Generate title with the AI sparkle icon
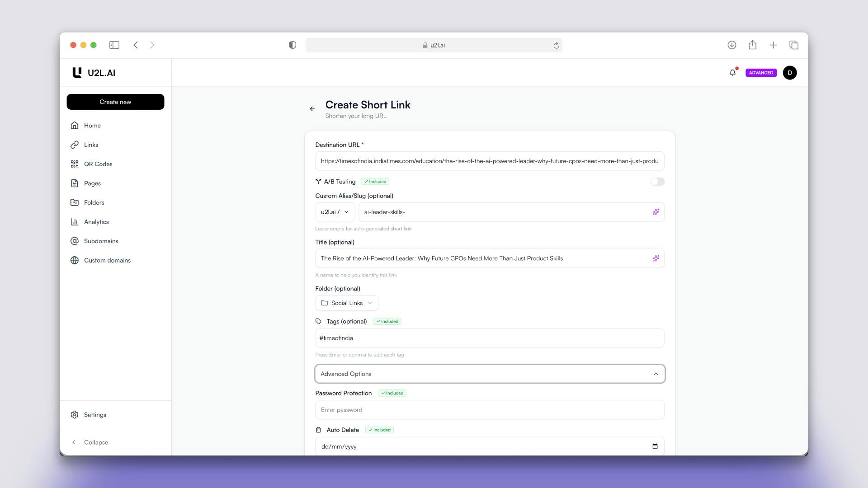Screen dimensions: 868x488 [x=656, y=258]
